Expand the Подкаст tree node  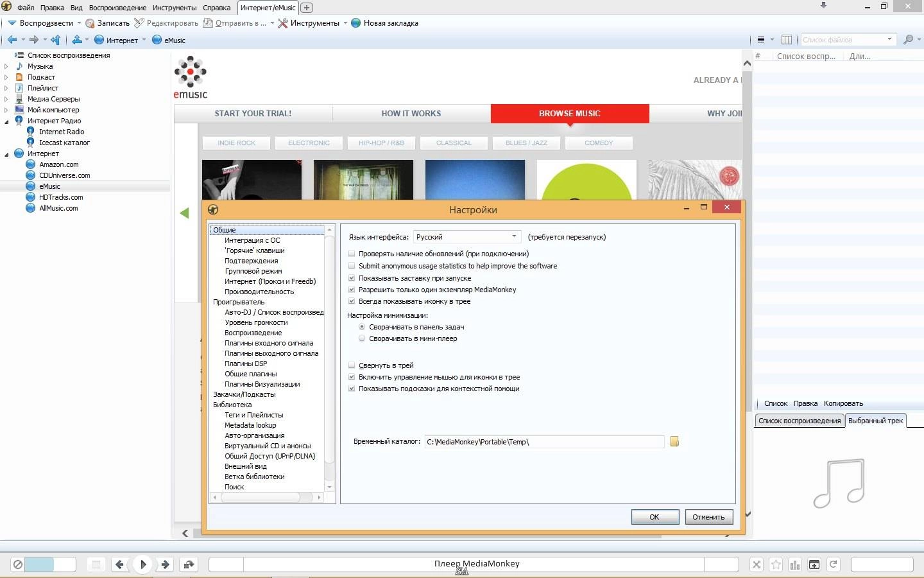point(6,77)
